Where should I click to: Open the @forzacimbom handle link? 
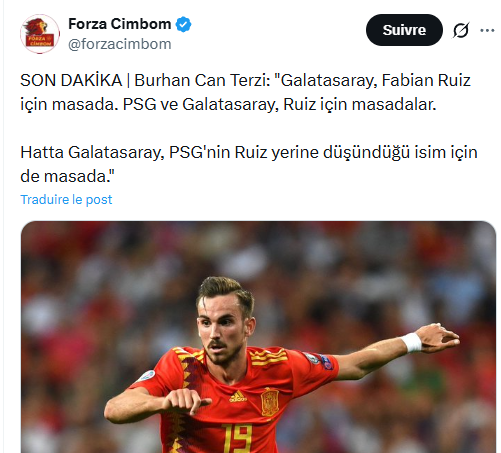point(120,44)
